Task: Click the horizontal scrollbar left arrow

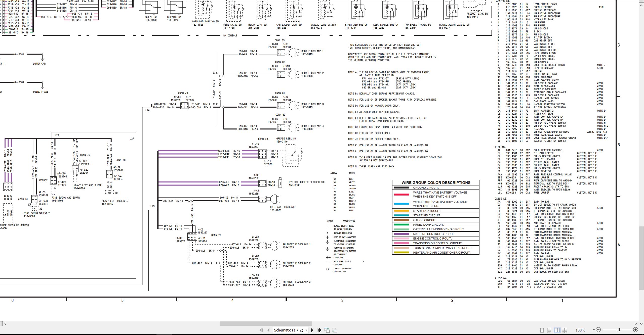Action: coord(5,324)
